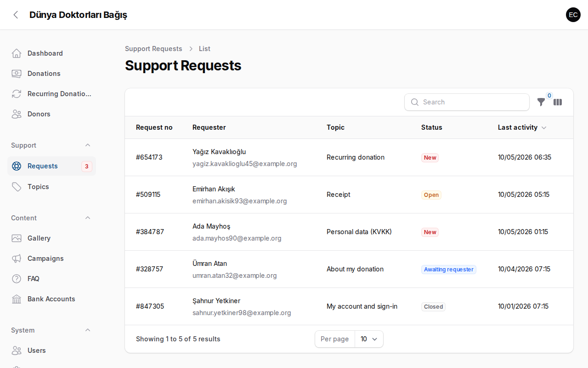
Task: Click the Recurring donation topic cell
Action: 356,157
